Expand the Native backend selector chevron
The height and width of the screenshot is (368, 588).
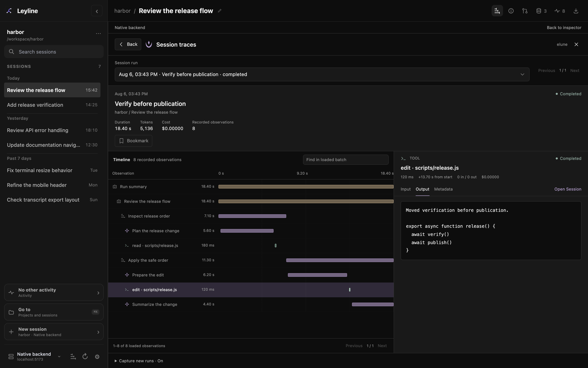pos(59,357)
